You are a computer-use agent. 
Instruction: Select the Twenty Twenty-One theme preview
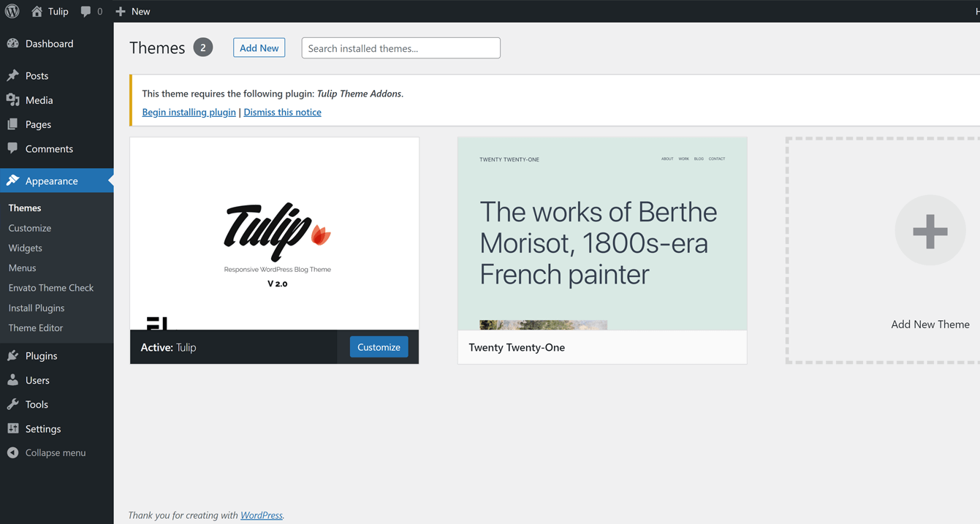pos(602,234)
